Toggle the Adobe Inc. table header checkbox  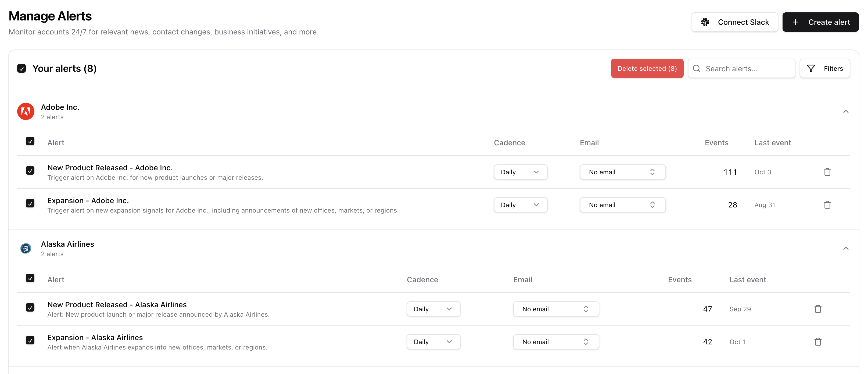[x=30, y=141]
